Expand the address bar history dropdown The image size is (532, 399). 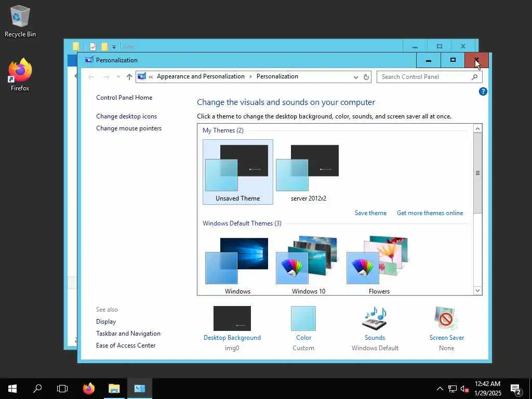(355, 77)
